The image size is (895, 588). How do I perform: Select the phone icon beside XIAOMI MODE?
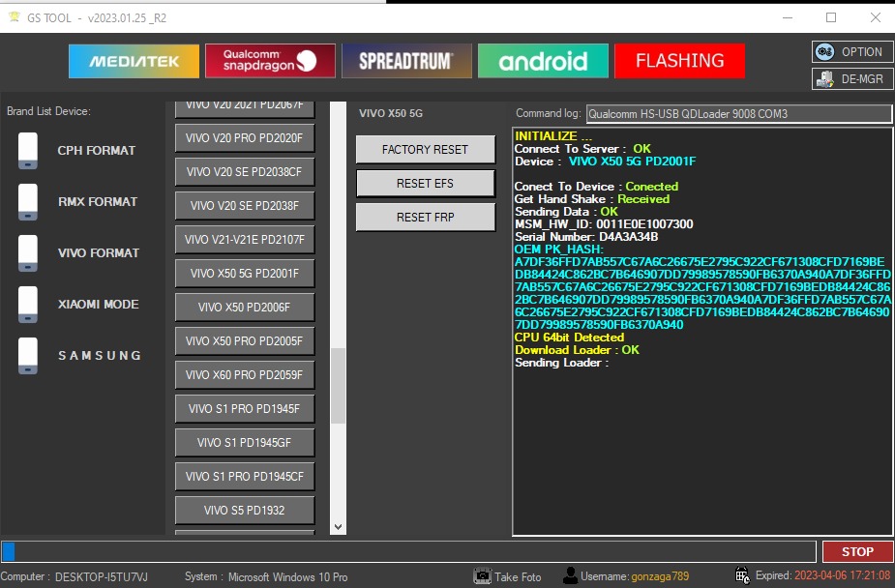(27, 304)
